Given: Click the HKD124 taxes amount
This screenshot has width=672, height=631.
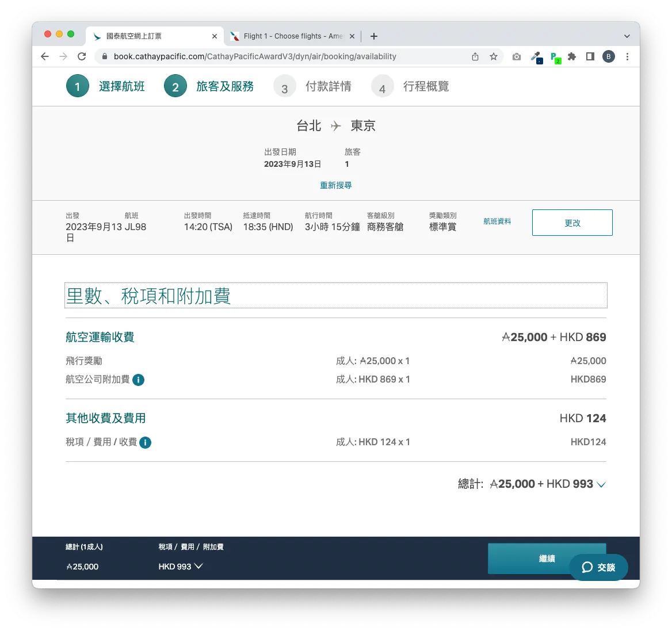Looking at the screenshot, I should 589,442.
